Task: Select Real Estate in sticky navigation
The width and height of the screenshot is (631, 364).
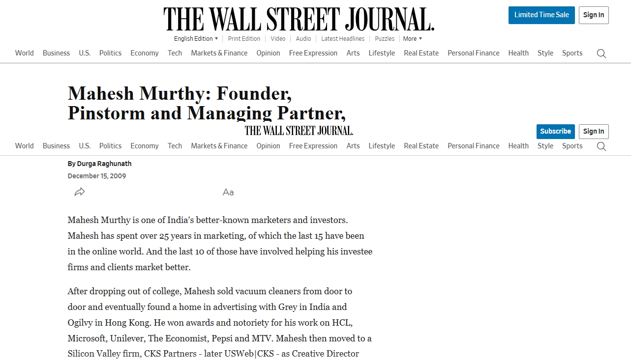Action: (x=421, y=146)
